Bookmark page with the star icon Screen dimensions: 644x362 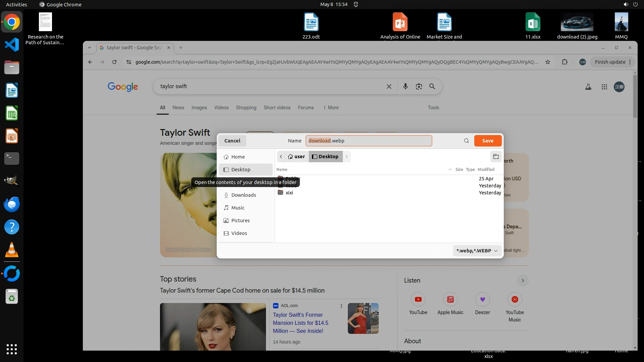(547, 62)
